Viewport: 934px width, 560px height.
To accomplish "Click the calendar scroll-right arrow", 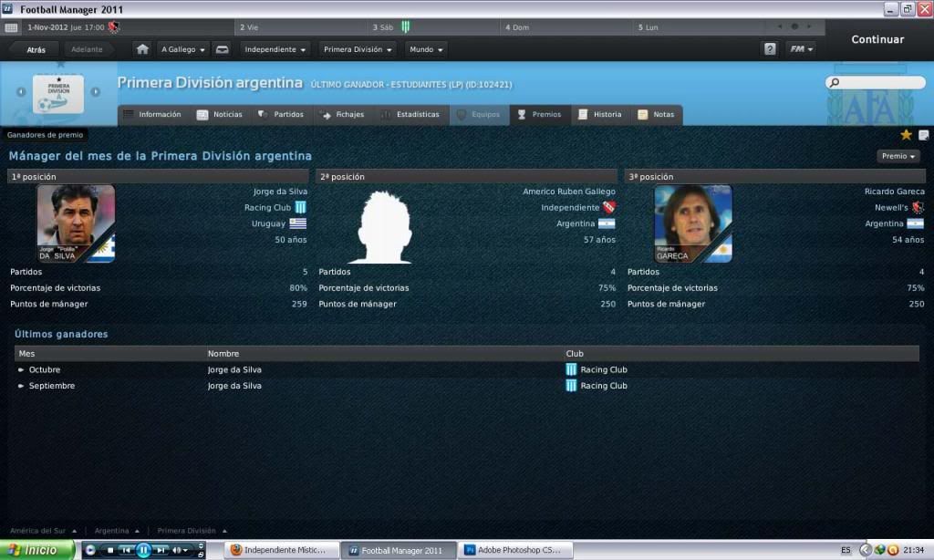I will tap(809, 26).
